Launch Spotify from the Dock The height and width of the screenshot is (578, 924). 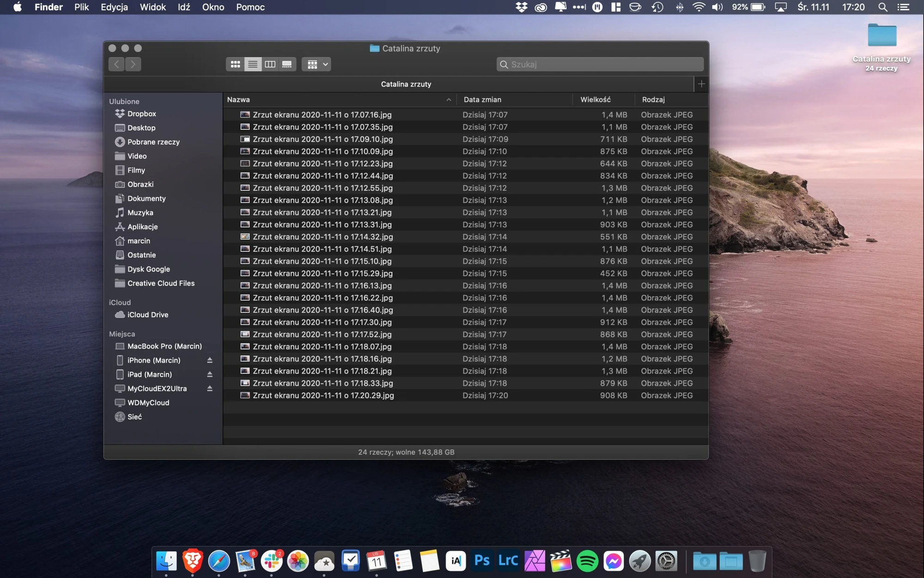[x=587, y=561]
